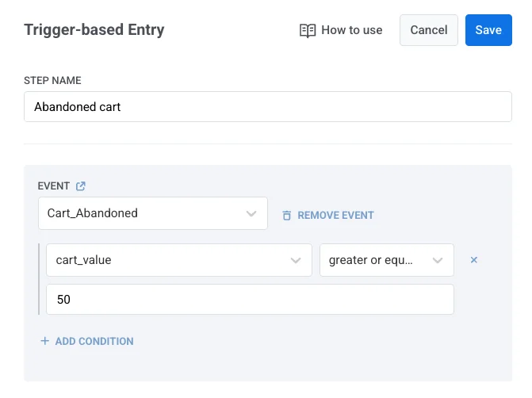The height and width of the screenshot is (398, 532).
Task: Click the condition value field containing 50
Action: pyautogui.click(x=250, y=300)
